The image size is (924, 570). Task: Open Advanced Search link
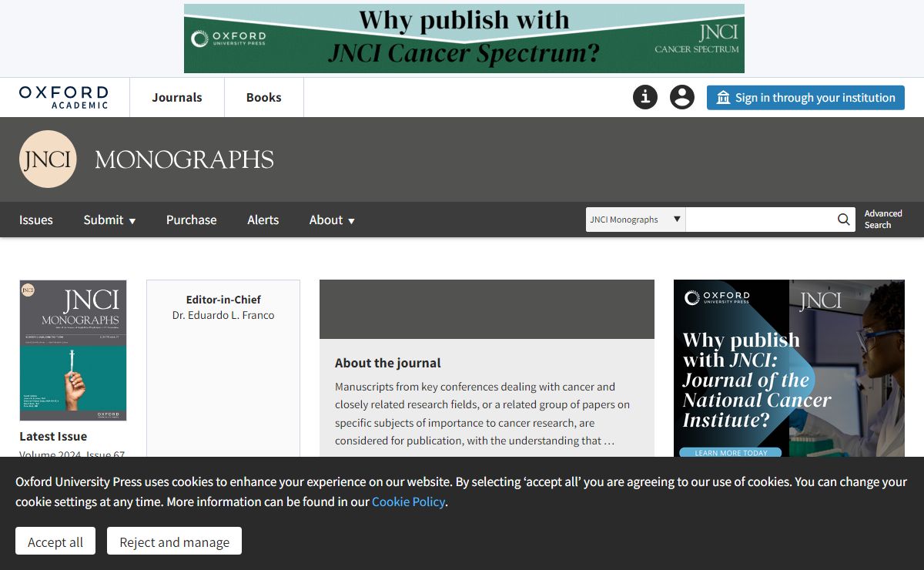point(883,220)
